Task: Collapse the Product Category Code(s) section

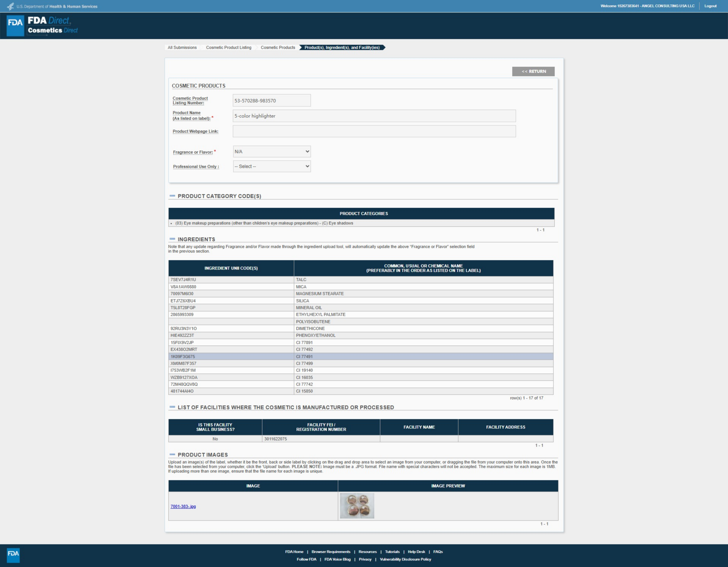Action: pos(172,196)
